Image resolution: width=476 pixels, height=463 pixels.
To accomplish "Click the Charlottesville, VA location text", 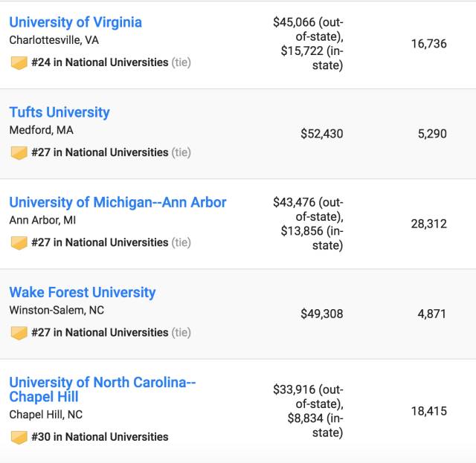I will tap(54, 40).
